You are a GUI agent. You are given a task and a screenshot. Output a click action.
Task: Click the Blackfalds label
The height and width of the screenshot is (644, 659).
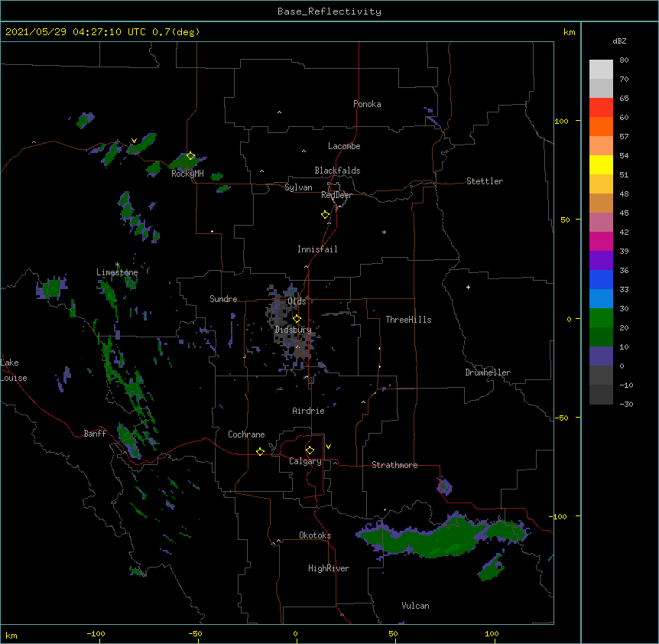[337, 171]
